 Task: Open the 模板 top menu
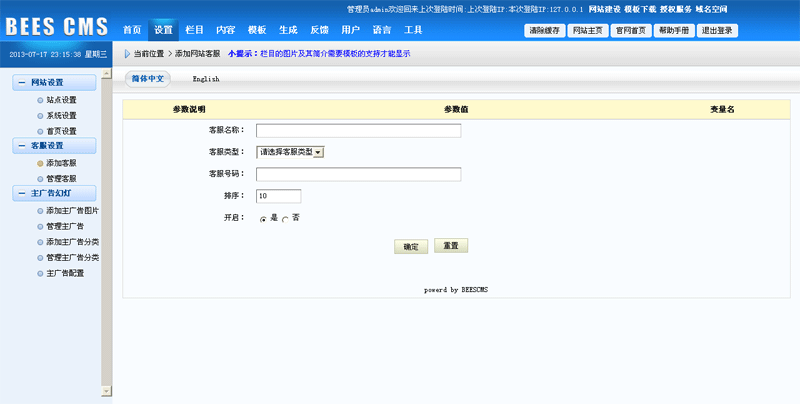257,30
